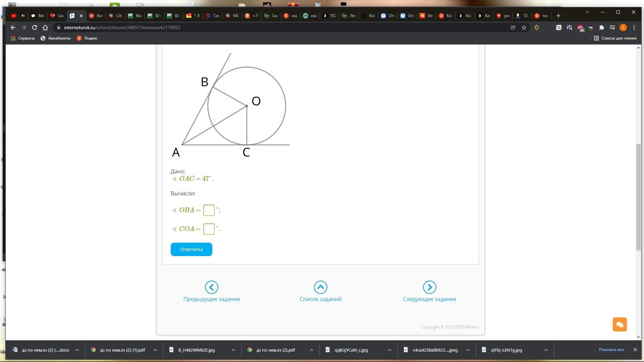Click the home page icon

(x=45, y=27)
